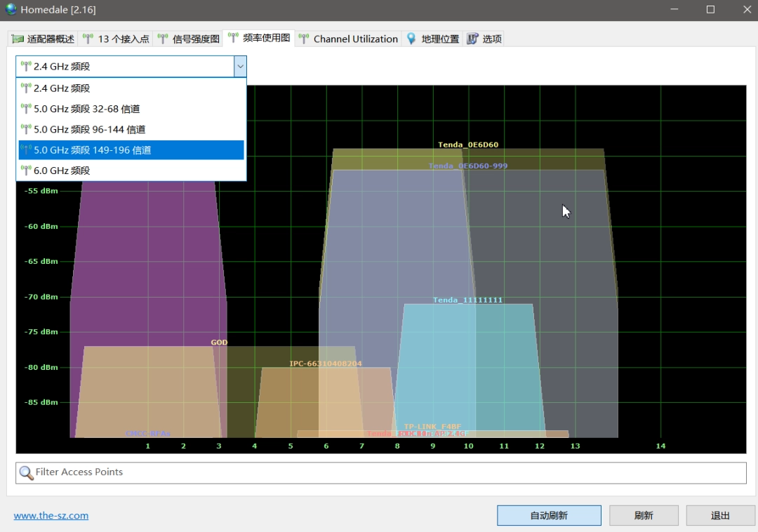Image resolution: width=758 pixels, height=532 pixels.
Task: Go to the 地理位置 tab
Action: [432, 39]
